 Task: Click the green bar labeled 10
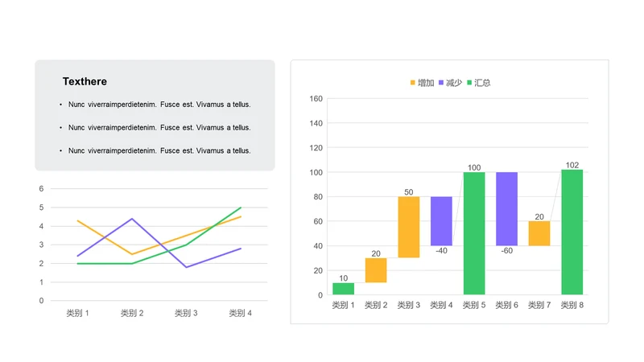[344, 289]
